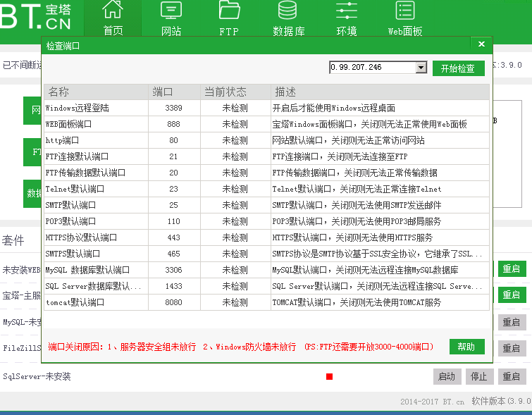Click the green 帮助 button

(467, 347)
